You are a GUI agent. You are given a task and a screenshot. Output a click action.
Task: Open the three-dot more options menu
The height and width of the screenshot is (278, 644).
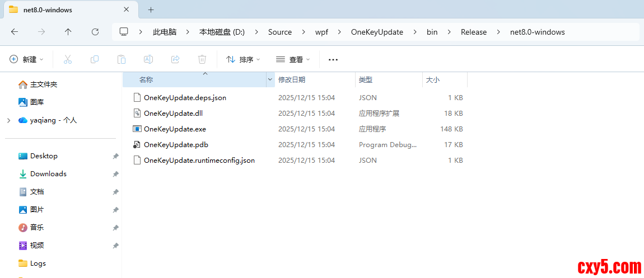pos(333,60)
